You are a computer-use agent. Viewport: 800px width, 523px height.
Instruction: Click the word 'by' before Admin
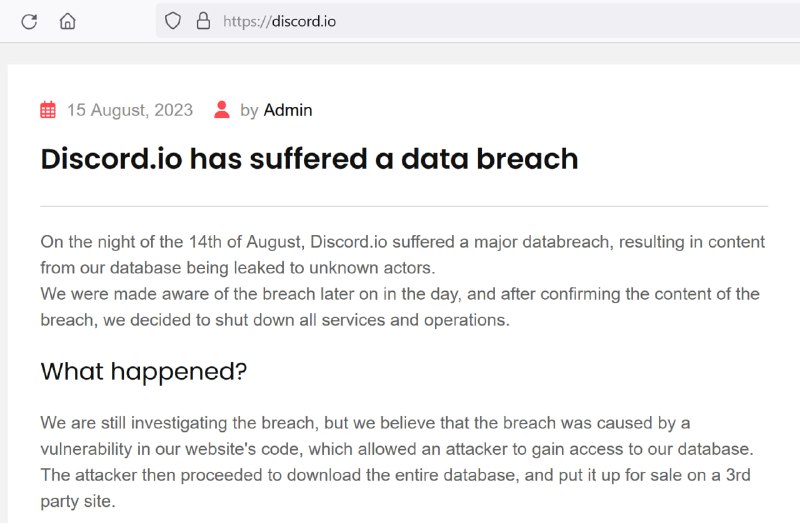coord(249,110)
